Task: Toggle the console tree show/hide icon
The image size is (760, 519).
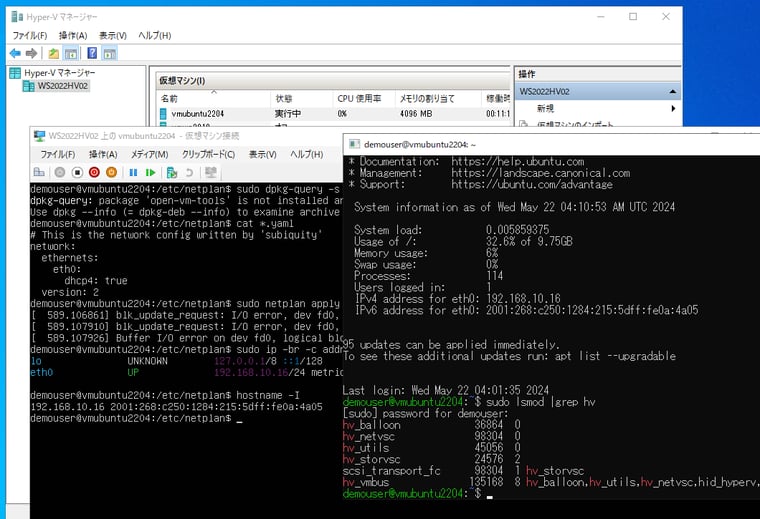Action: tap(71, 53)
